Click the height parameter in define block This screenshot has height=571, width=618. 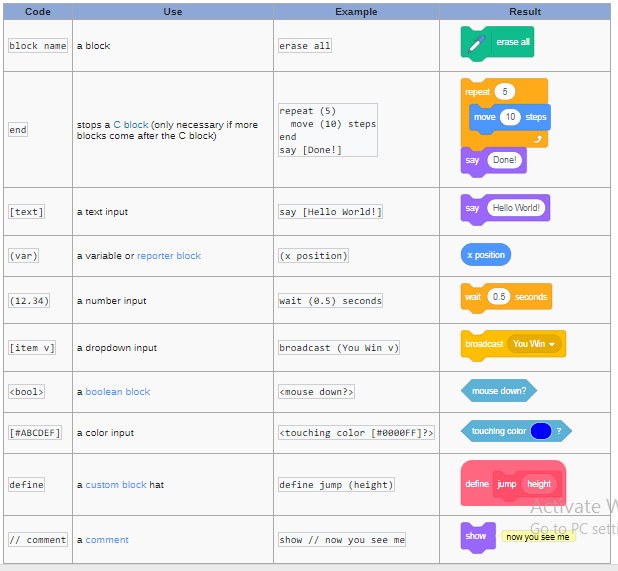point(539,484)
